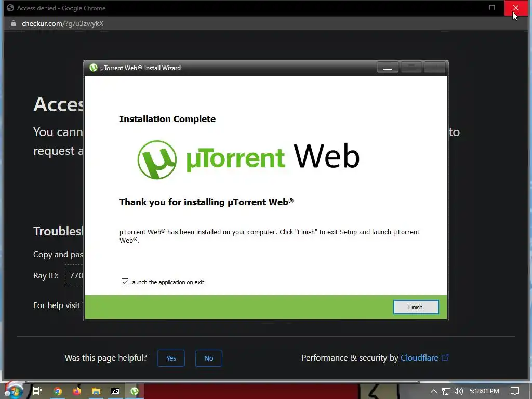Show hidden system tray icons
Viewport: 532px width, 399px height.
tap(434, 391)
